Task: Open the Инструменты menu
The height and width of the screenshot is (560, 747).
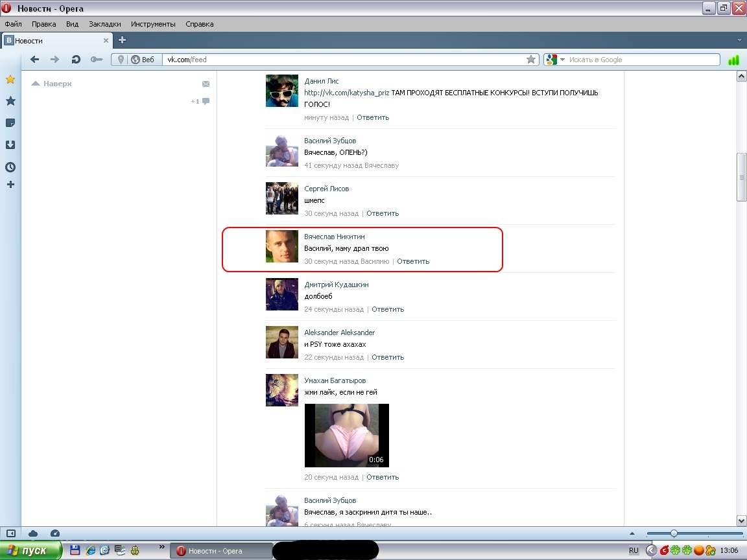Action: (x=154, y=24)
